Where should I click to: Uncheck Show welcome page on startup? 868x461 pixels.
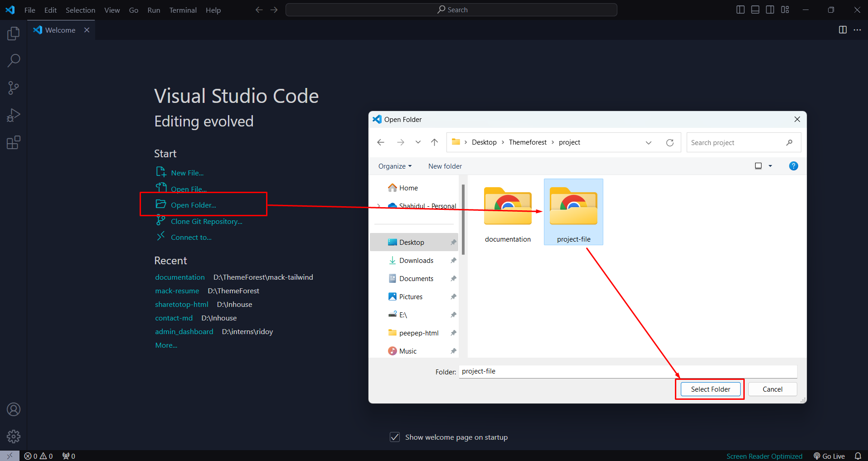coord(395,437)
